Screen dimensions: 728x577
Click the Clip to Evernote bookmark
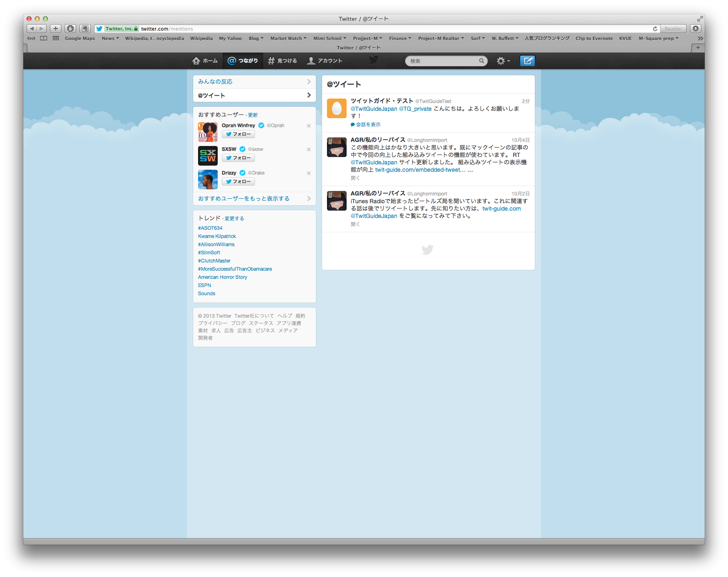(x=594, y=38)
